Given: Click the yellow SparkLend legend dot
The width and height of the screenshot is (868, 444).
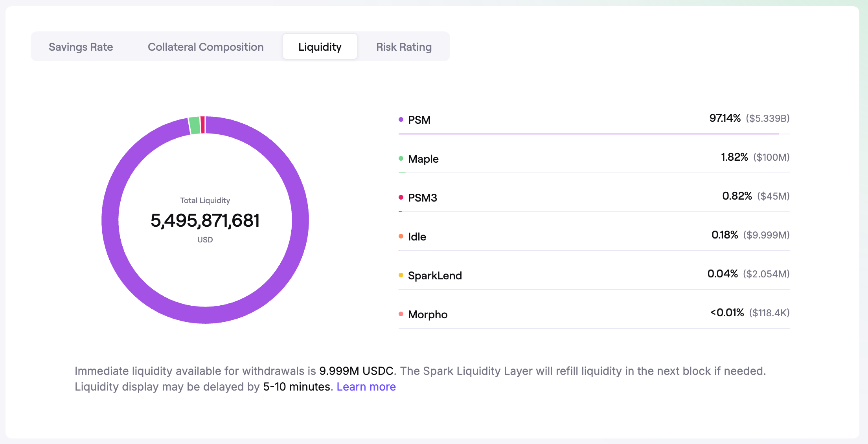Looking at the screenshot, I should (401, 275).
